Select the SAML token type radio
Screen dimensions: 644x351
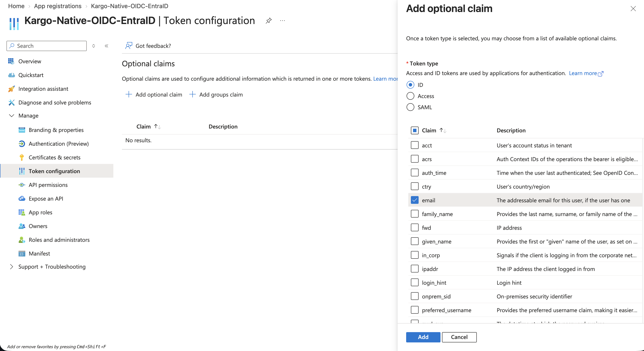[x=410, y=107]
